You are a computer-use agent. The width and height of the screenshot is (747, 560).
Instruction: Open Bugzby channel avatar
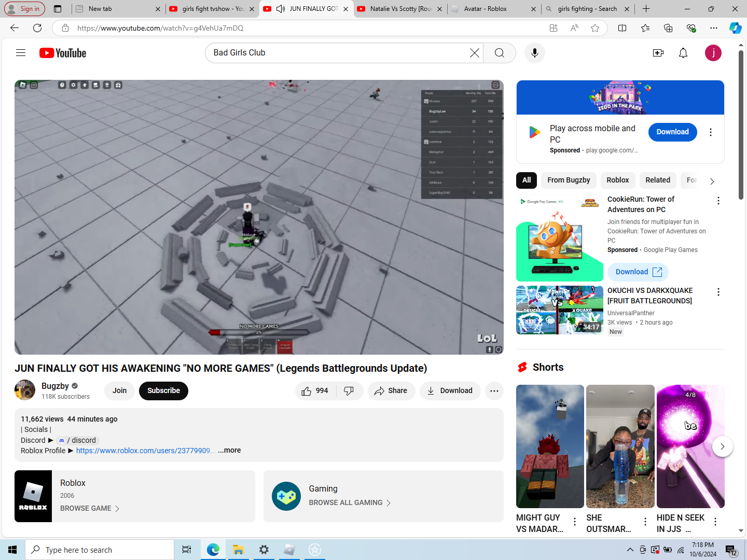(25, 390)
